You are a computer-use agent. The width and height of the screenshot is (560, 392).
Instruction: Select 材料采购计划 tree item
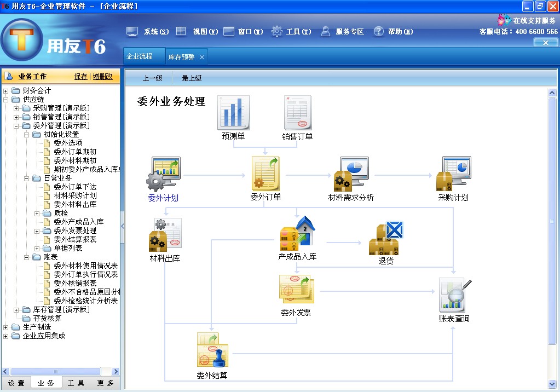75,195
